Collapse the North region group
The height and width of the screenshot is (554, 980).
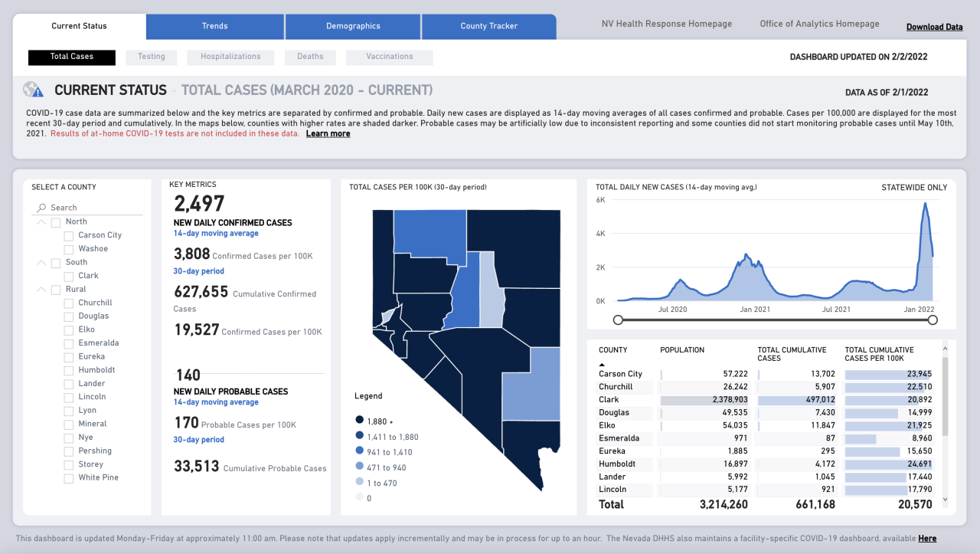(x=41, y=222)
